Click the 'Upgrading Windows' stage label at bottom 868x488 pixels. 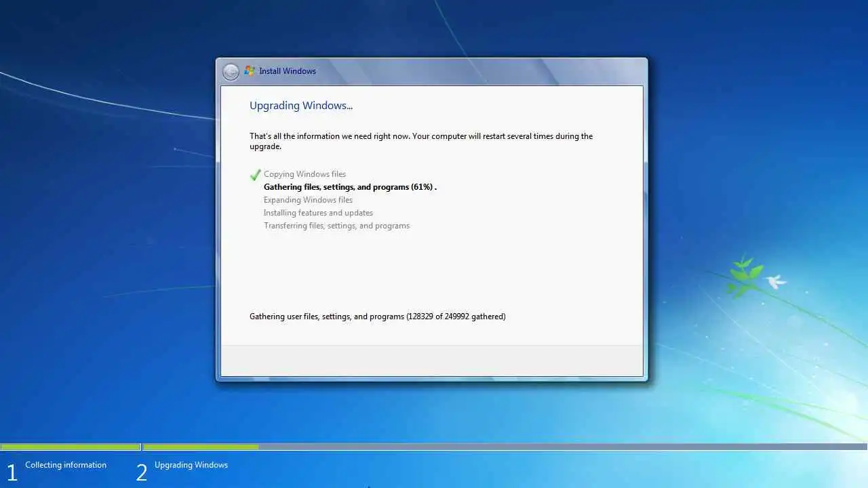pos(191,465)
